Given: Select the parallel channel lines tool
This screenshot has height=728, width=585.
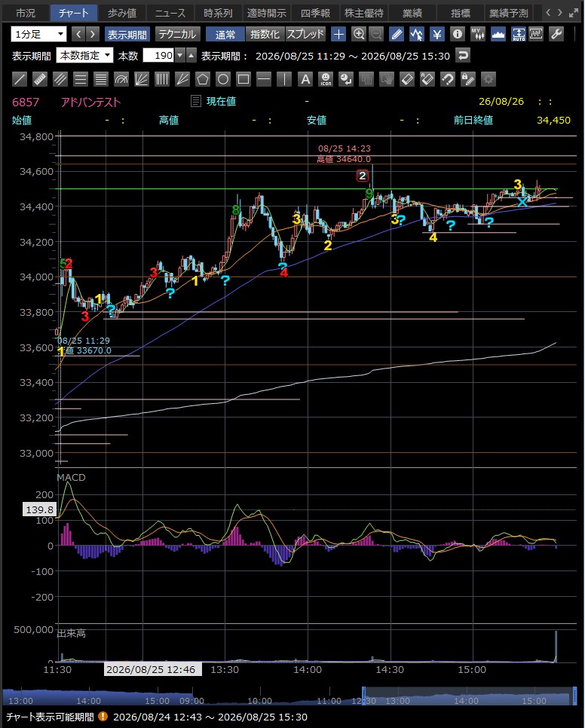Looking at the screenshot, I should (60, 79).
